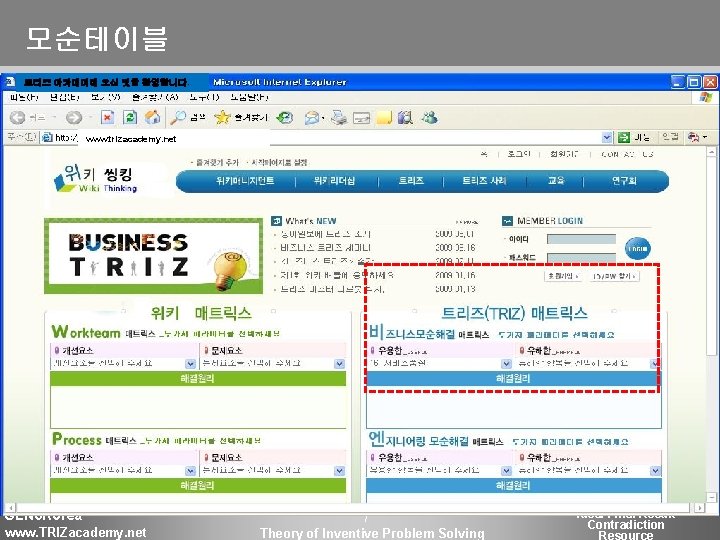
Task: Click green 해결원리 button under Process
Action: [198, 485]
